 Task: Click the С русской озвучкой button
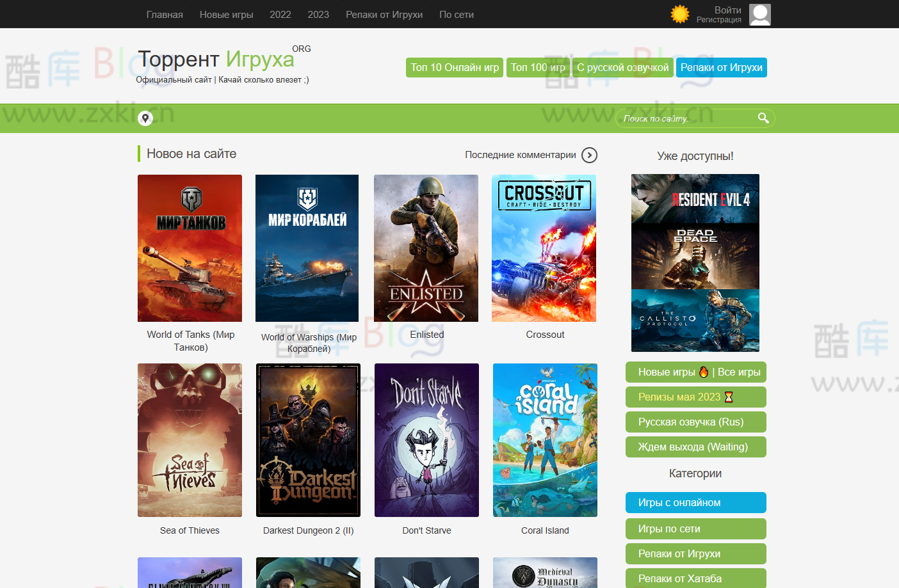point(622,68)
